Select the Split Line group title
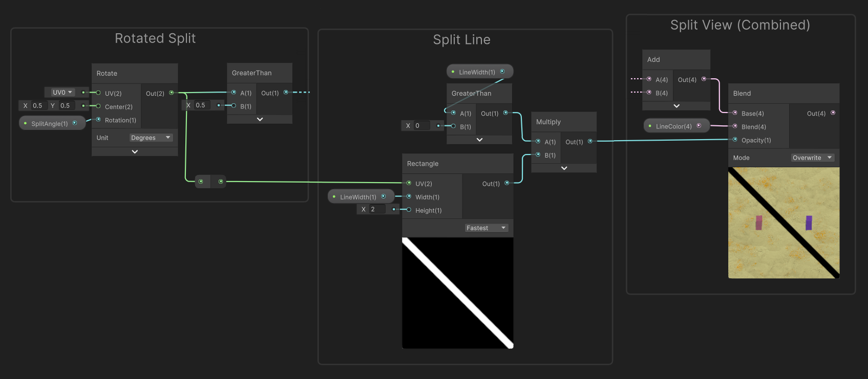Image resolution: width=868 pixels, height=379 pixels. [x=461, y=40]
